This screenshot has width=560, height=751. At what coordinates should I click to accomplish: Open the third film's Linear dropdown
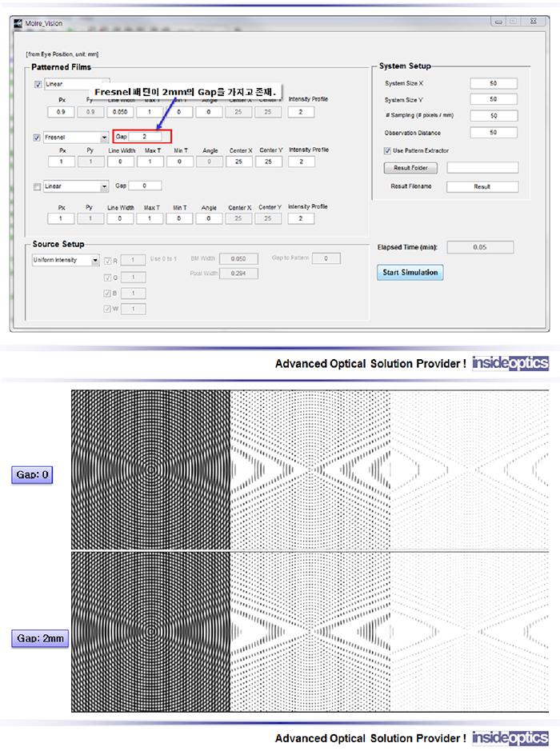pyautogui.click(x=104, y=186)
